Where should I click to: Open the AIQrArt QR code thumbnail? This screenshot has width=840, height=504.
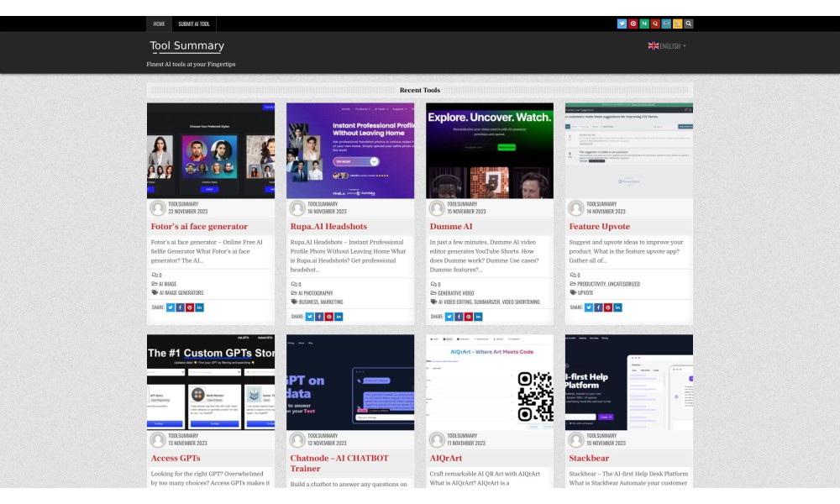point(490,382)
